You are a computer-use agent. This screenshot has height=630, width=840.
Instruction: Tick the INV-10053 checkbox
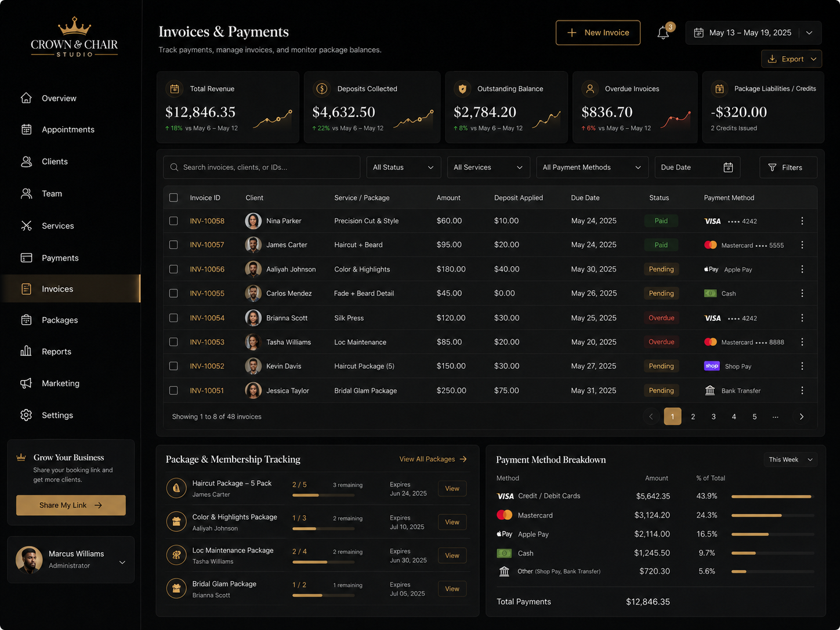(x=173, y=342)
